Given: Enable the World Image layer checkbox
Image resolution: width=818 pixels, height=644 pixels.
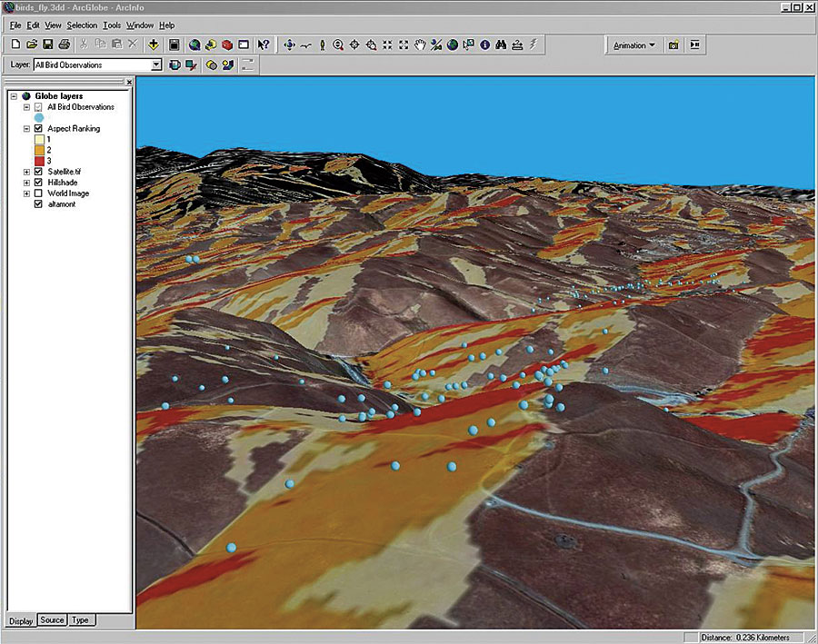Looking at the screenshot, I should (38, 193).
